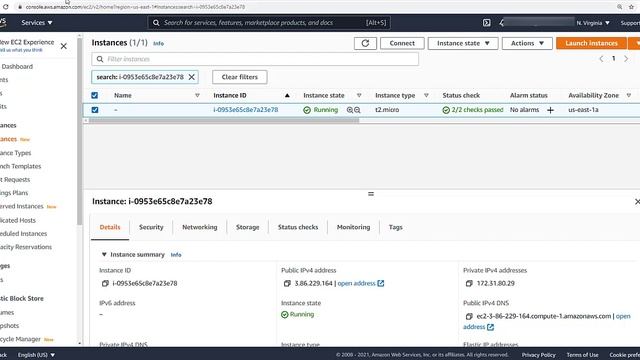This screenshot has height=360, width=640.
Task: Open the Privacy Policy footer link
Action: click(x=538, y=355)
